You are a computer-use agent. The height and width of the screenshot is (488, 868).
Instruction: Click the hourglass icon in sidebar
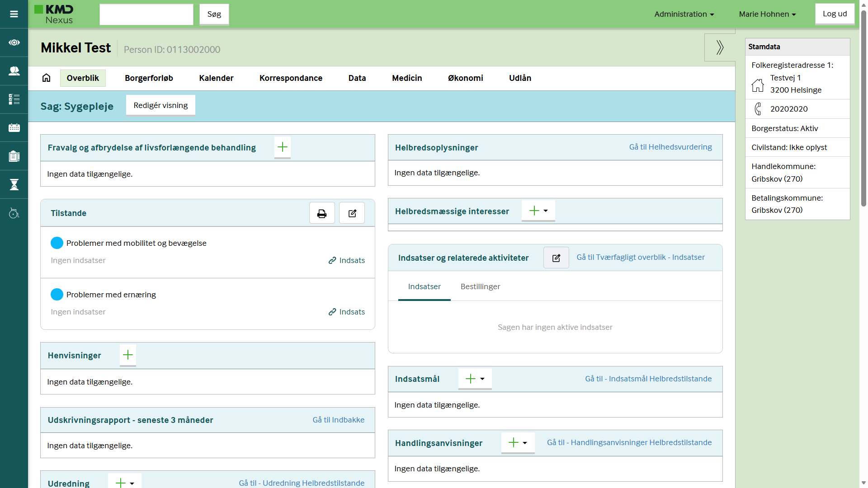pos(14,184)
